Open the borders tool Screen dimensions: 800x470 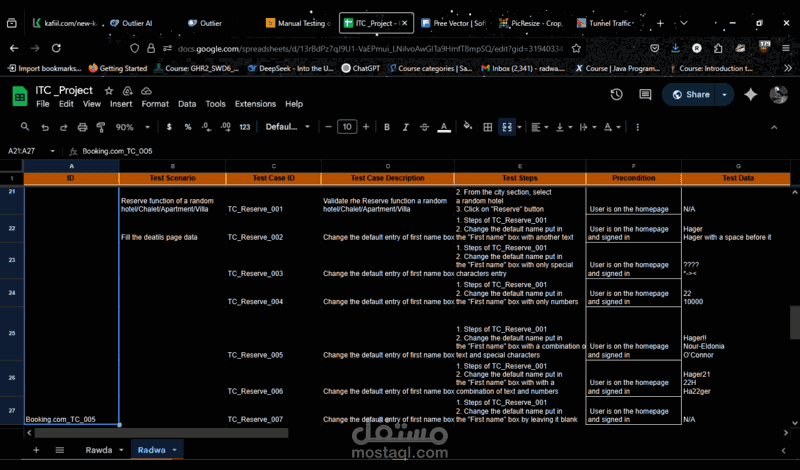pos(487,127)
